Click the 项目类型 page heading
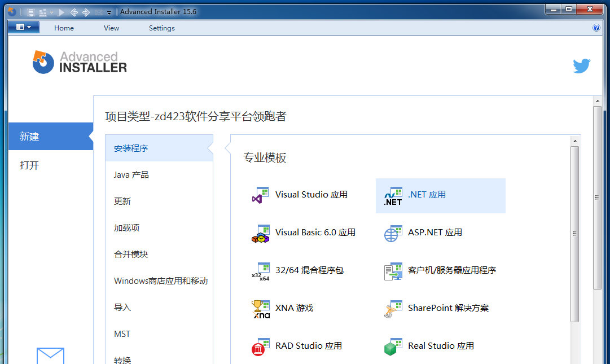 (x=196, y=116)
